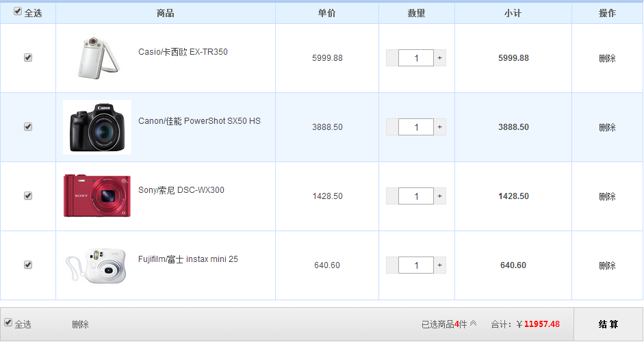Image resolution: width=644 pixels, height=342 pixels.
Task: Click the bold subtotal 1428.50
Action: click(513, 196)
